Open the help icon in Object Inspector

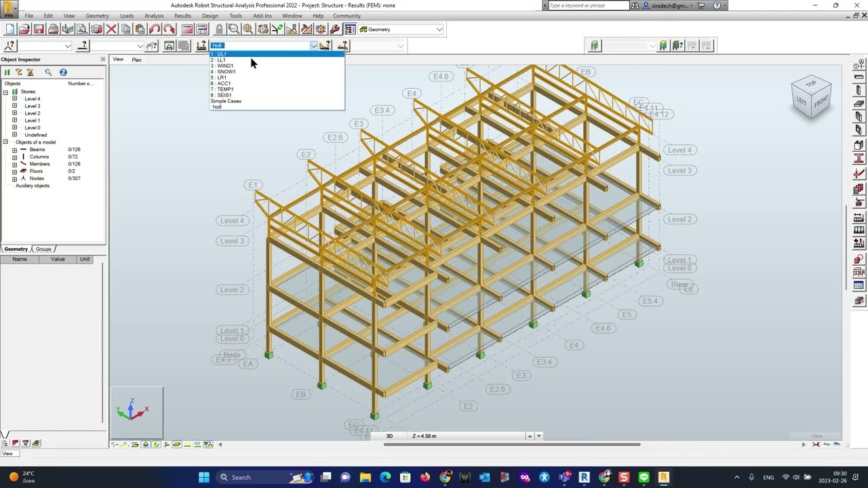coord(63,72)
